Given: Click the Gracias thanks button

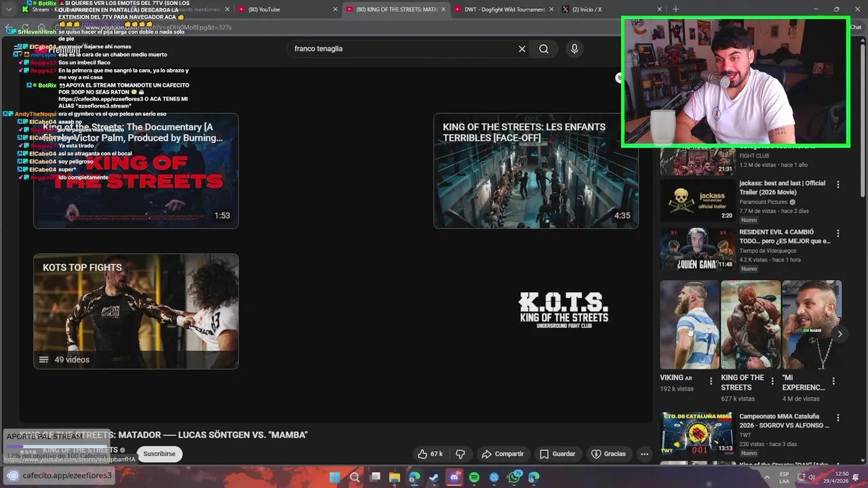Looking at the screenshot, I should tap(608, 454).
